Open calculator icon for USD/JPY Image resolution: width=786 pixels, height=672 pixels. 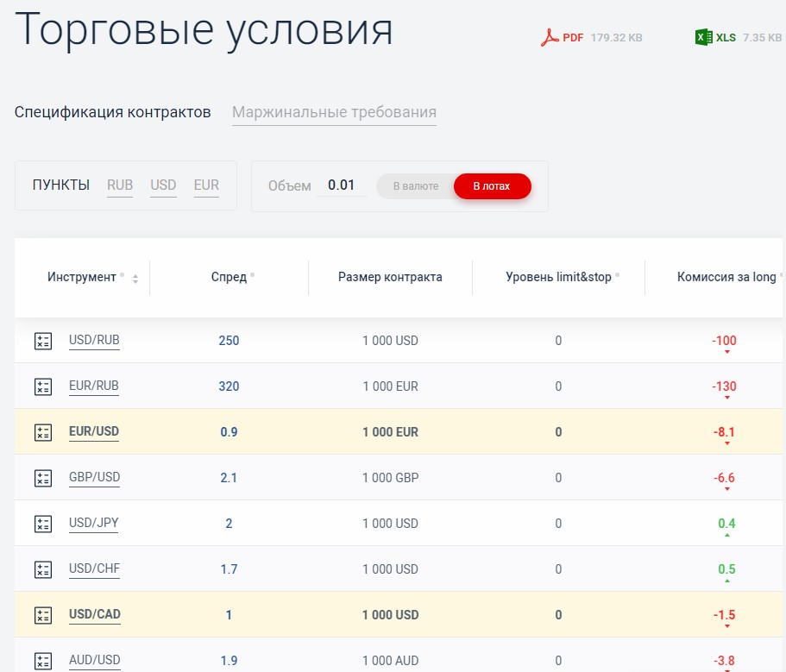click(42, 524)
